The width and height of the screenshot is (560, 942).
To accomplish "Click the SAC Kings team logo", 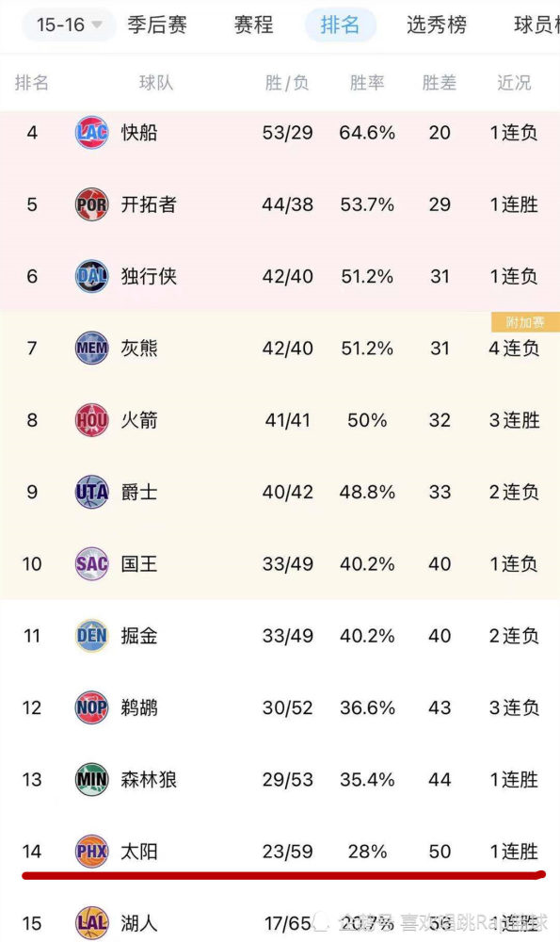I will pyautogui.click(x=92, y=563).
